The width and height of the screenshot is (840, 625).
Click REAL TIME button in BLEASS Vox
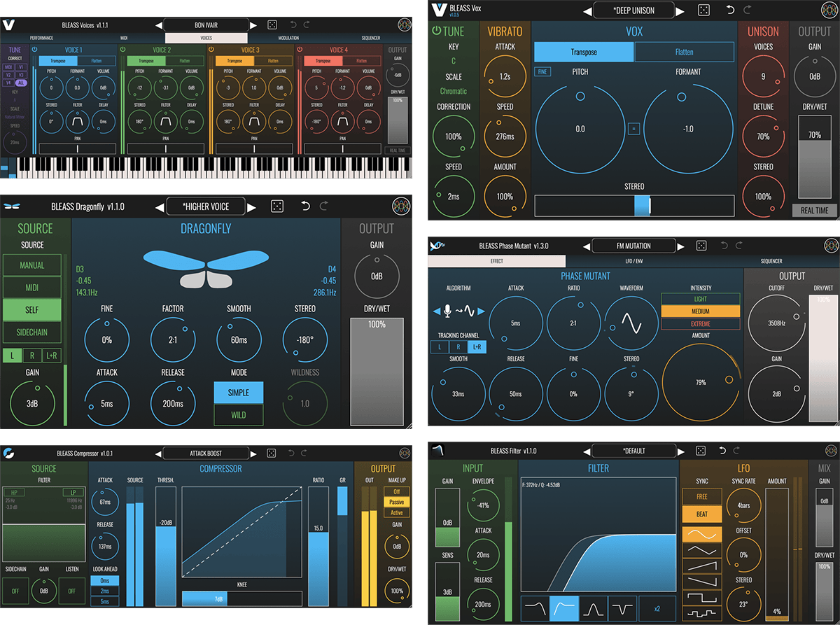815,210
